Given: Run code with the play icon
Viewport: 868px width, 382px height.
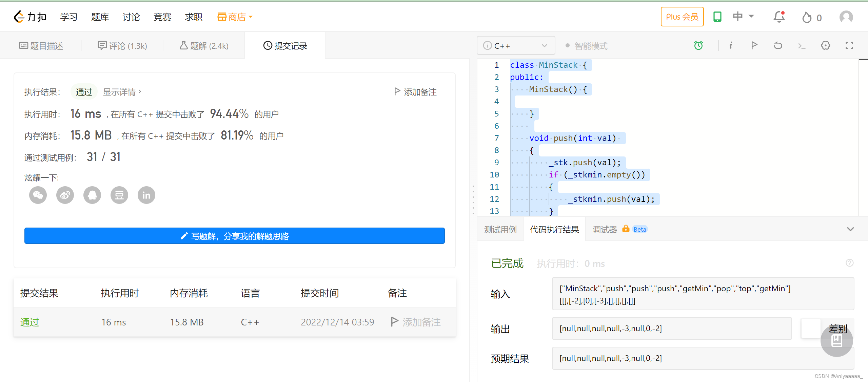Looking at the screenshot, I should tap(754, 45).
